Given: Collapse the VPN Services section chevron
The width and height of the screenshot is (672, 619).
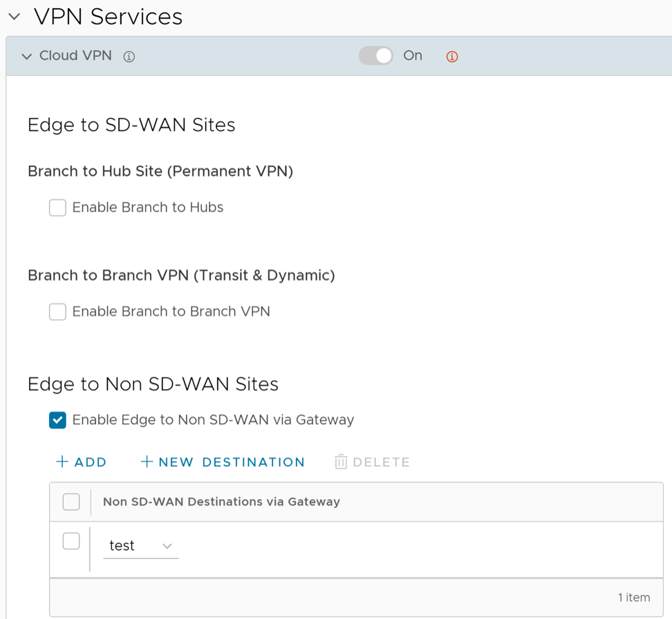Looking at the screenshot, I should pyautogui.click(x=15, y=17).
